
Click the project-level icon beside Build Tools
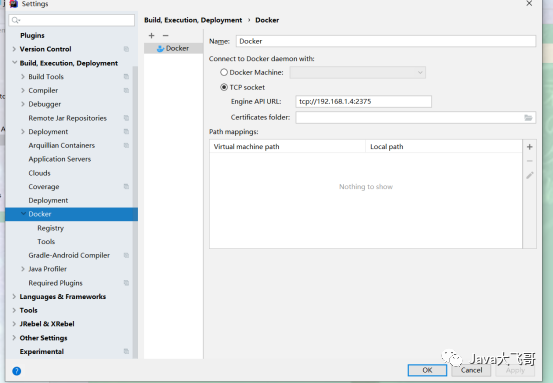click(126, 77)
